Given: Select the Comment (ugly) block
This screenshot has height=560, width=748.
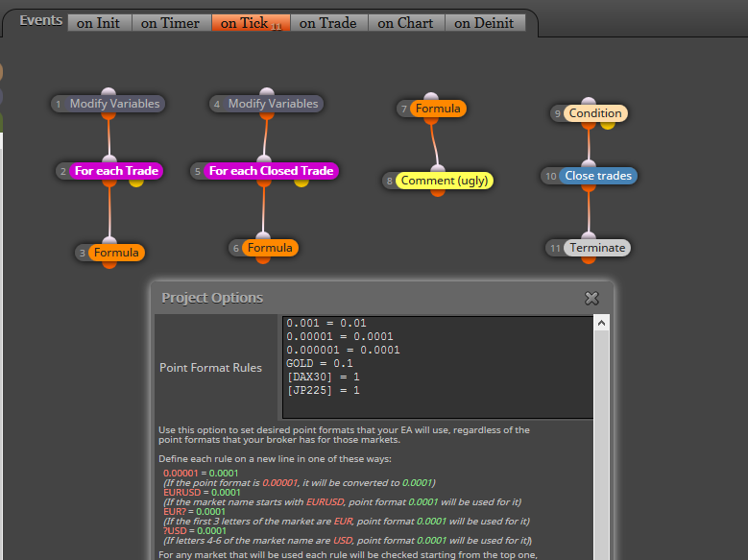Looking at the screenshot, I should pos(438,181).
